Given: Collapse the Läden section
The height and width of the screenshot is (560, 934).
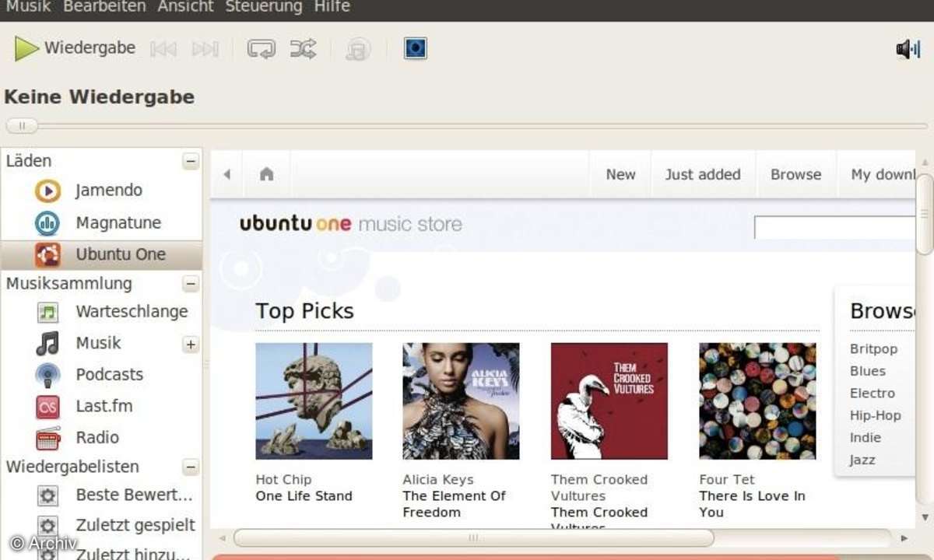Looking at the screenshot, I should tap(191, 162).
